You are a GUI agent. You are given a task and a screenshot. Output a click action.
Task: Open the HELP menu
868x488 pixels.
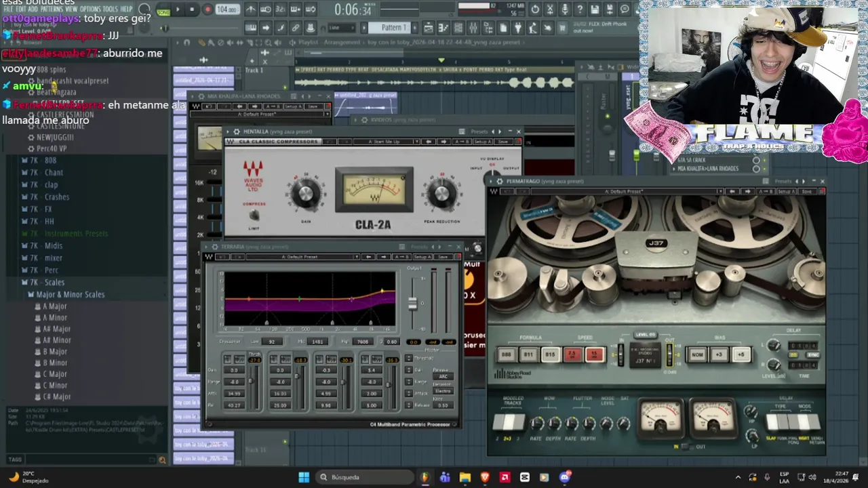tap(126, 9)
